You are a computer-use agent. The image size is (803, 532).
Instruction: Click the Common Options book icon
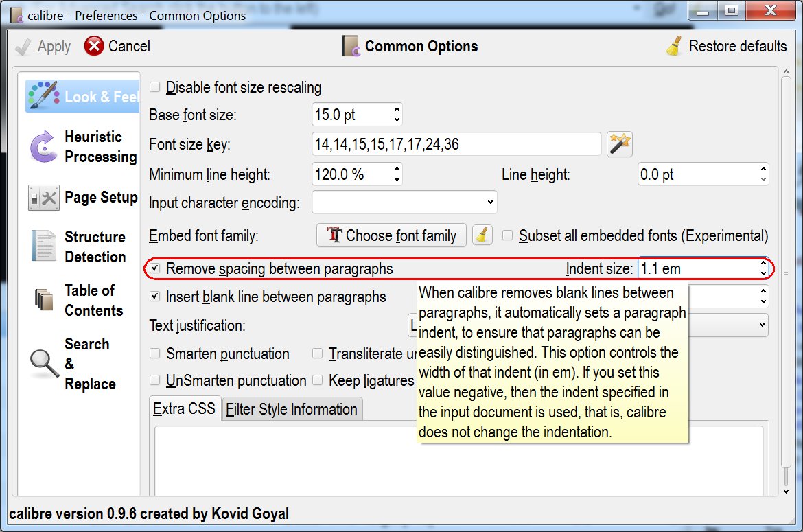click(351, 46)
